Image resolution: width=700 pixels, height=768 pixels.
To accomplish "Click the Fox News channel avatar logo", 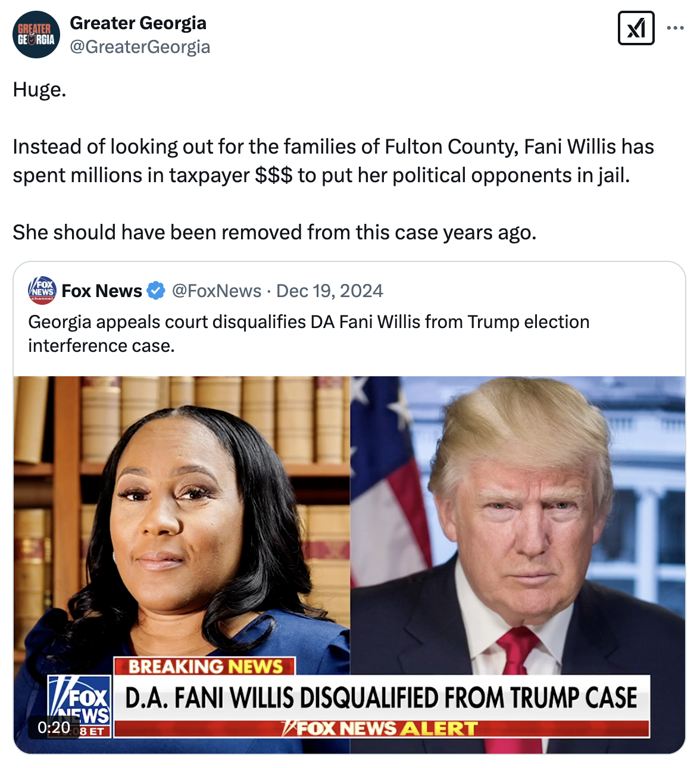I will pos(42,291).
